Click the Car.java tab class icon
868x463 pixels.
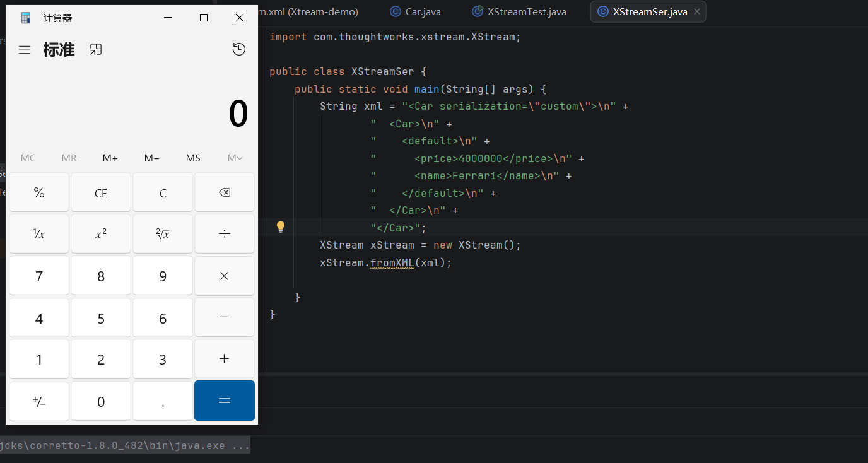[x=396, y=12]
